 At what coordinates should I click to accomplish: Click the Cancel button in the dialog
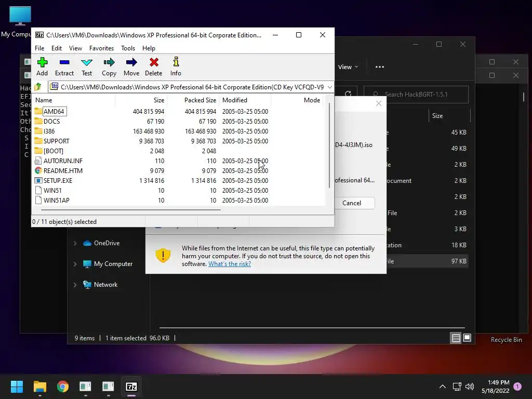[352, 203]
